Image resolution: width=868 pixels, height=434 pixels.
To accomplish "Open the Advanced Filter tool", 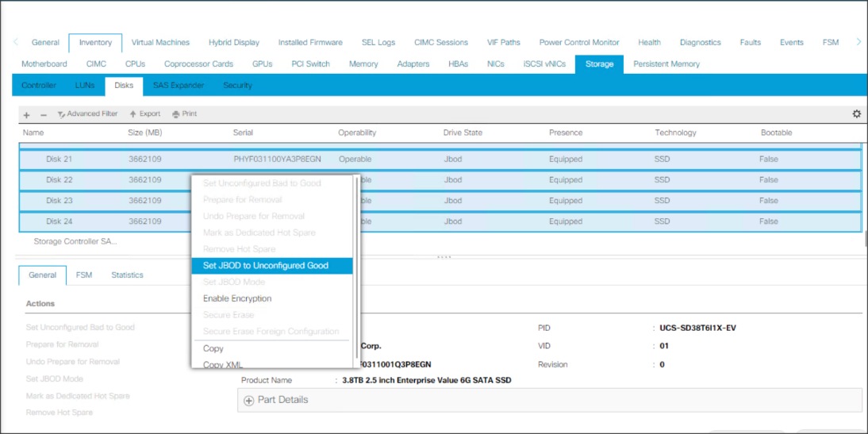I will click(x=87, y=113).
